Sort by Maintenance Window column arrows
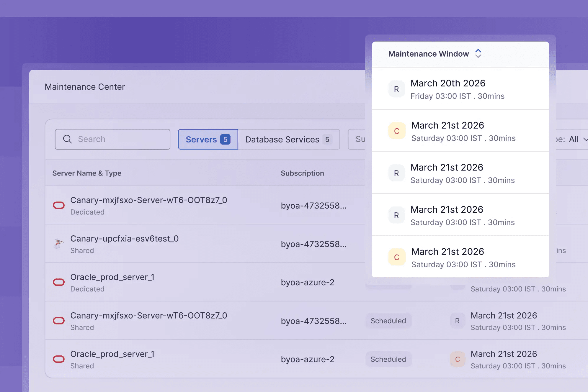This screenshot has width=588, height=392. 478,54
